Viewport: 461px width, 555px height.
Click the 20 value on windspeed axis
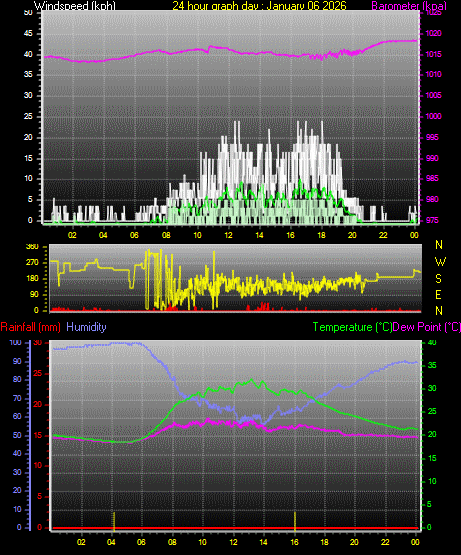[28, 137]
